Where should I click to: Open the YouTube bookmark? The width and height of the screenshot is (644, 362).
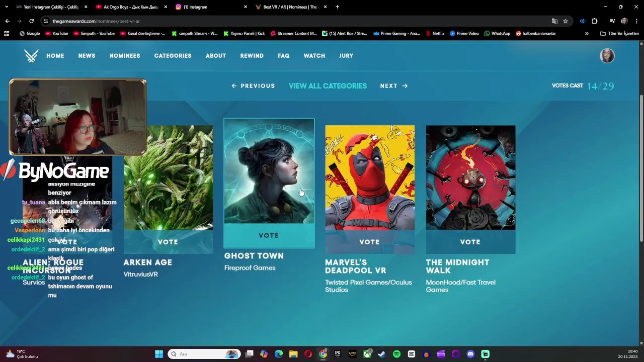pos(56,34)
